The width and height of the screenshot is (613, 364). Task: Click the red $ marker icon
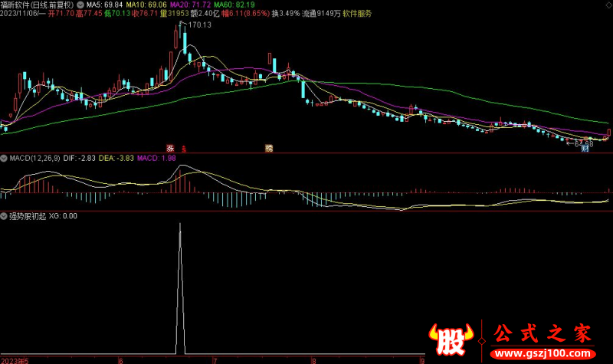[x=184, y=149]
